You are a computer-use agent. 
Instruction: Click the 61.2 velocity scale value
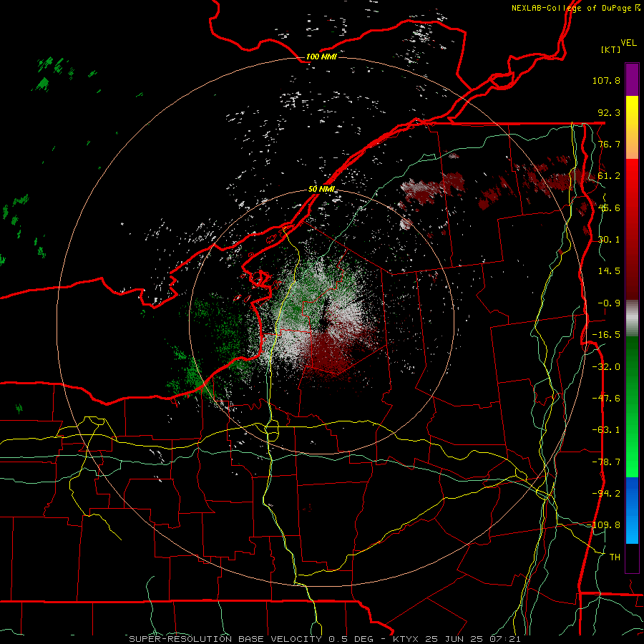click(609, 176)
